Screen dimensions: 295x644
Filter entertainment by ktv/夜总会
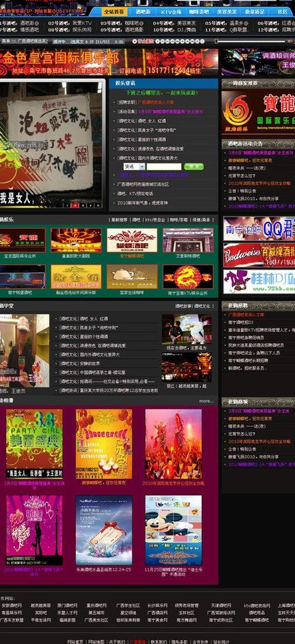(x=154, y=220)
